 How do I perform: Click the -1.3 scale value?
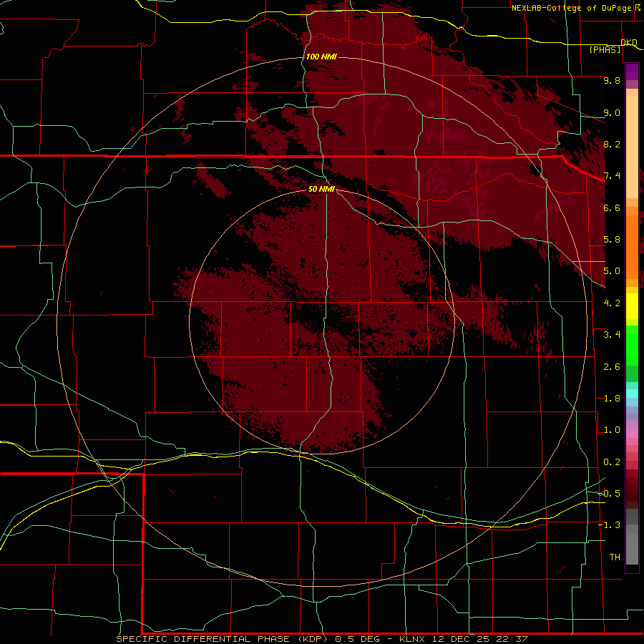point(609,525)
